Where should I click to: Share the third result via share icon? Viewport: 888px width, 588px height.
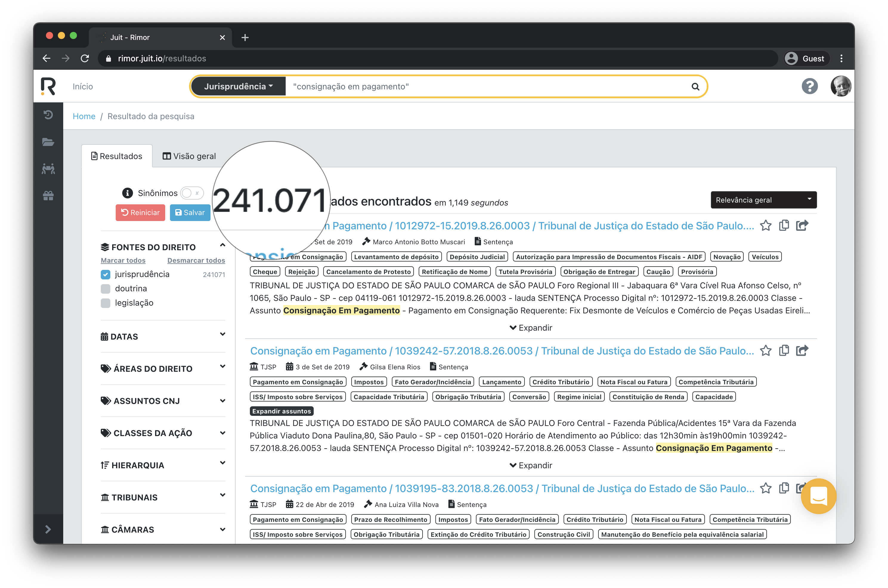[x=802, y=488]
